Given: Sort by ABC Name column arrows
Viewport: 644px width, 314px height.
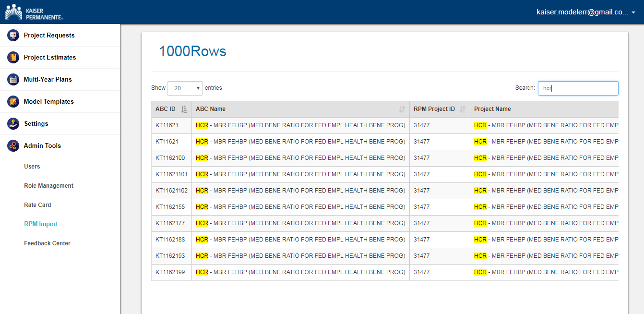Looking at the screenshot, I should pos(402,109).
